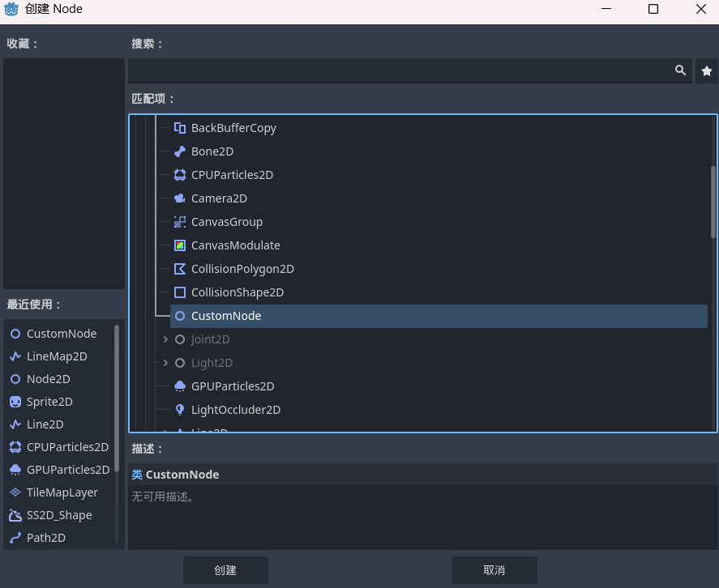
Task: Click the LineMap2D icon in recent list
Action: (15, 356)
